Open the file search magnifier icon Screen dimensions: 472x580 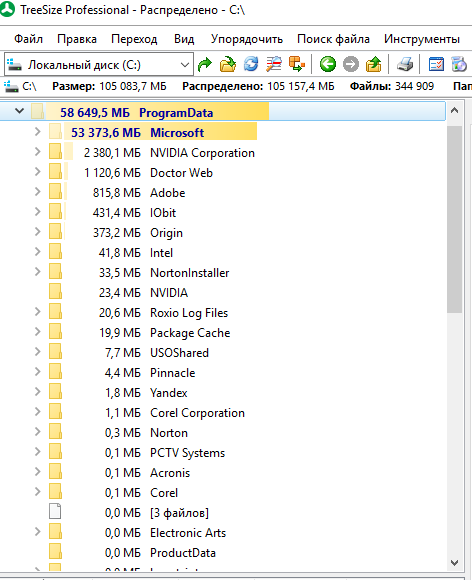pyautogui.click(x=274, y=64)
